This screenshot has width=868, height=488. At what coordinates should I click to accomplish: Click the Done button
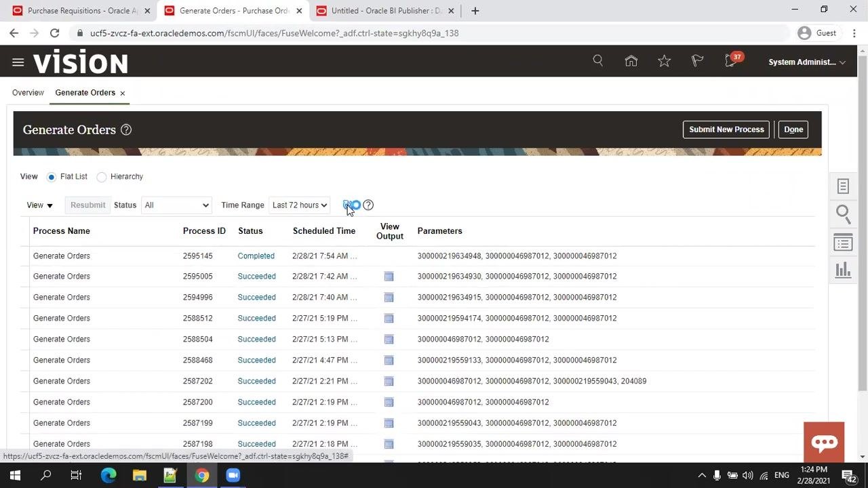793,129
